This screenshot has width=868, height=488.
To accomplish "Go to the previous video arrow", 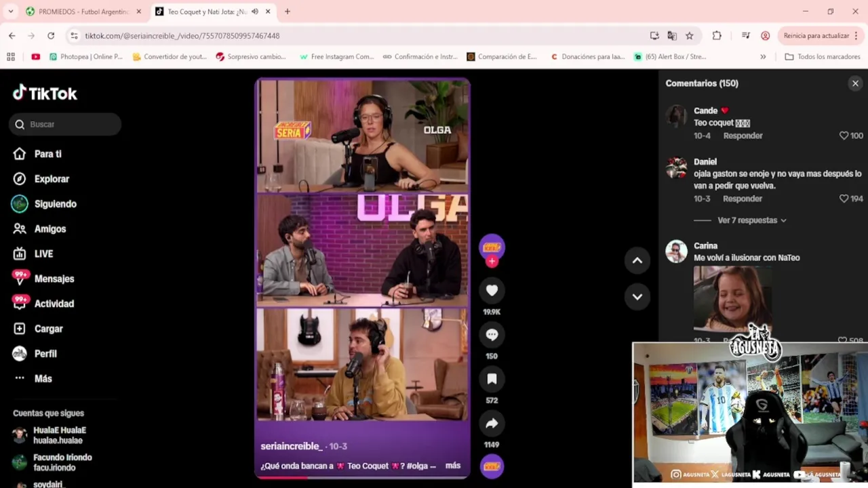I will pos(637,260).
